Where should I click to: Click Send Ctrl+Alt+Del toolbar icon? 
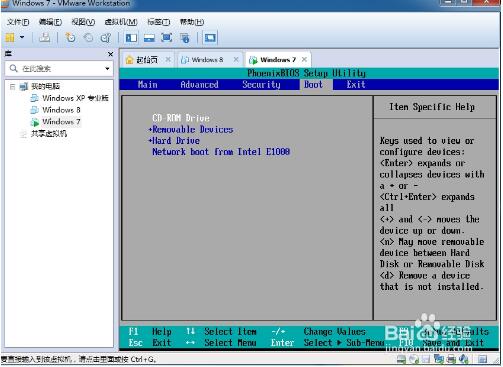[44, 37]
